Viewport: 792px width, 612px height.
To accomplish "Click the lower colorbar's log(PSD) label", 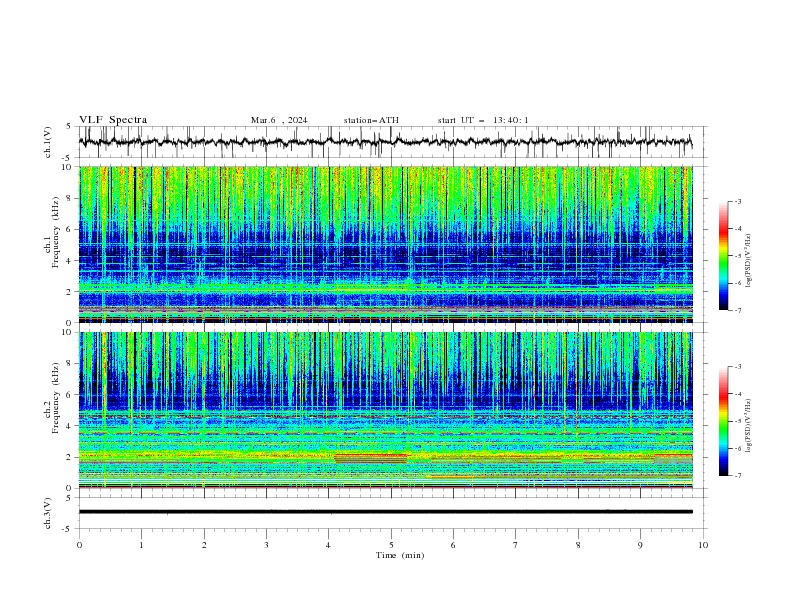I will [748, 426].
